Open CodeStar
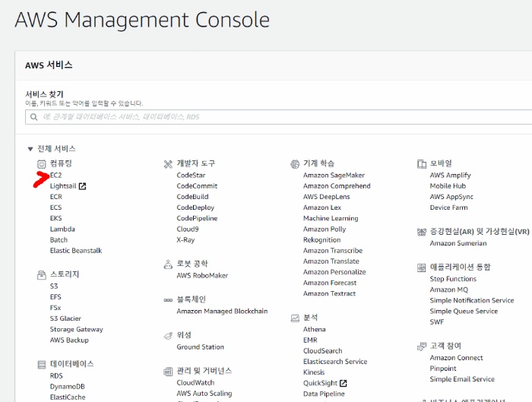The width and height of the screenshot is (532, 402). tap(191, 175)
